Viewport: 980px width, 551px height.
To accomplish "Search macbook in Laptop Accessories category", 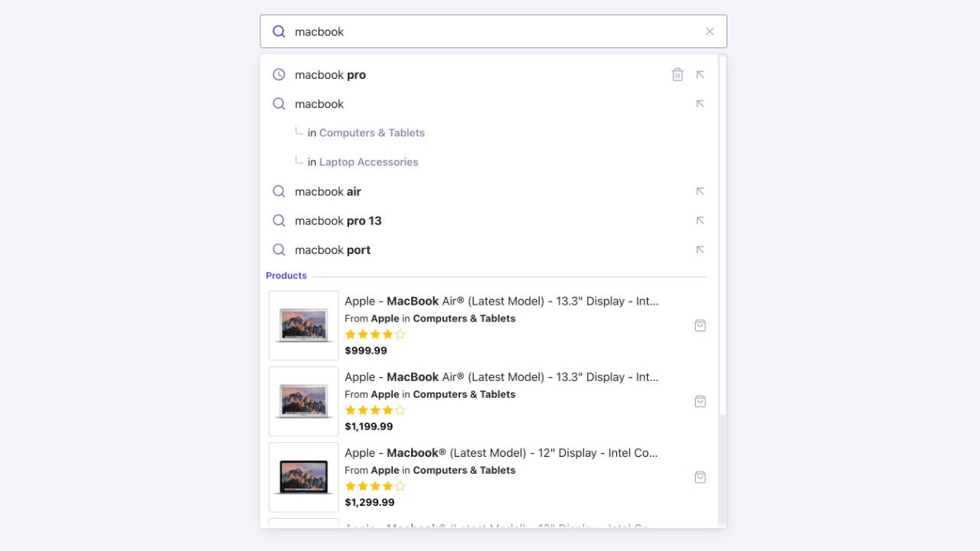I will click(368, 162).
